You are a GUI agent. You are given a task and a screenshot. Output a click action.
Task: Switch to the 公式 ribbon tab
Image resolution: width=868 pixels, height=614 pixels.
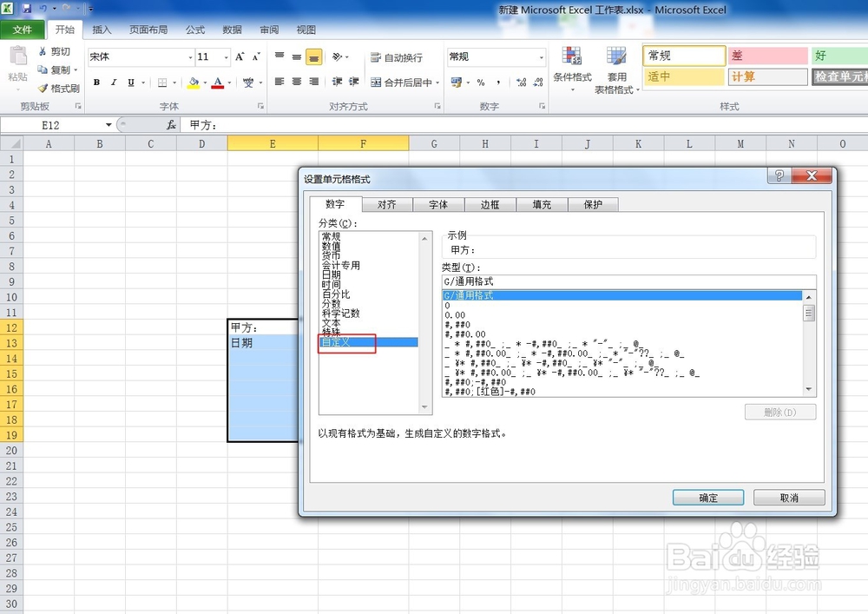pyautogui.click(x=194, y=30)
